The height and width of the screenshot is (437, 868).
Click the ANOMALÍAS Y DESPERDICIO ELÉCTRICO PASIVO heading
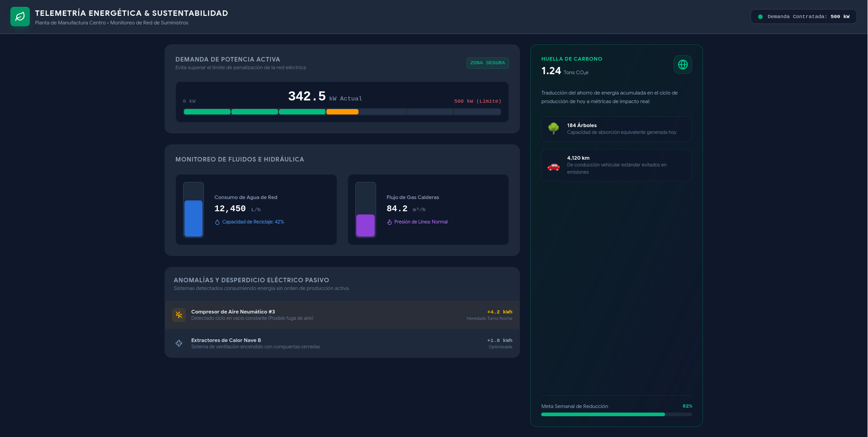pos(251,280)
